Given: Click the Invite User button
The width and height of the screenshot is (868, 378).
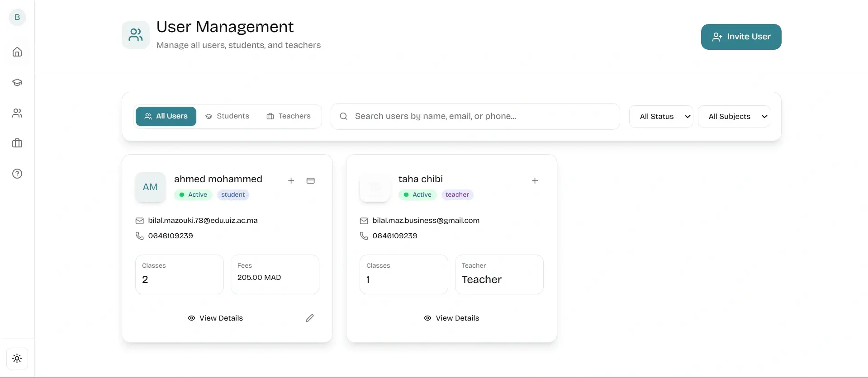Looking at the screenshot, I should click(x=741, y=37).
